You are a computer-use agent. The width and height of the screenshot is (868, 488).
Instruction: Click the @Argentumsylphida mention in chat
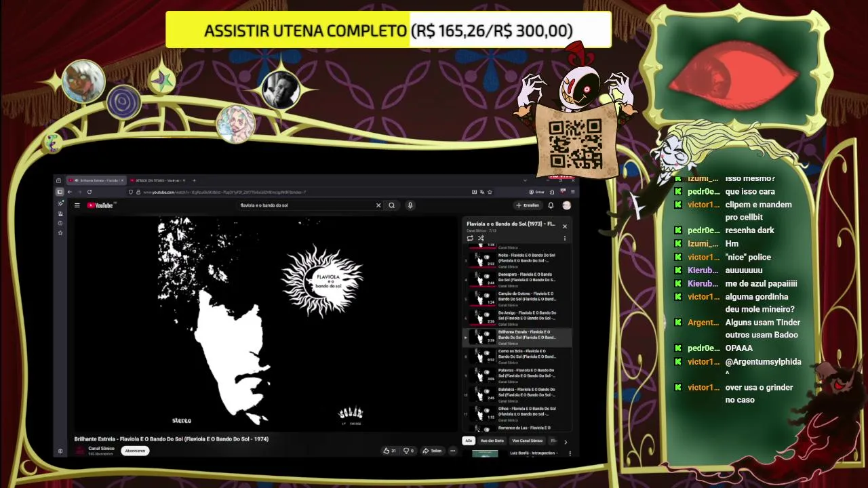pyautogui.click(x=763, y=362)
